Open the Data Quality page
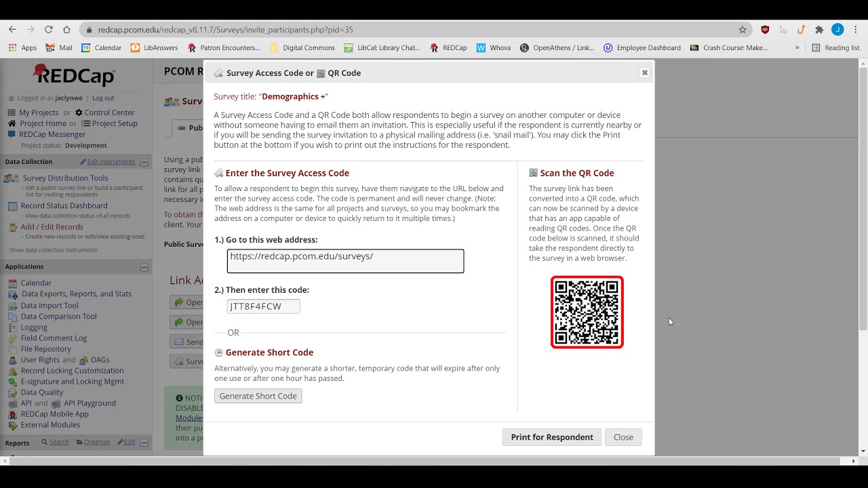 tap(42, 392)
